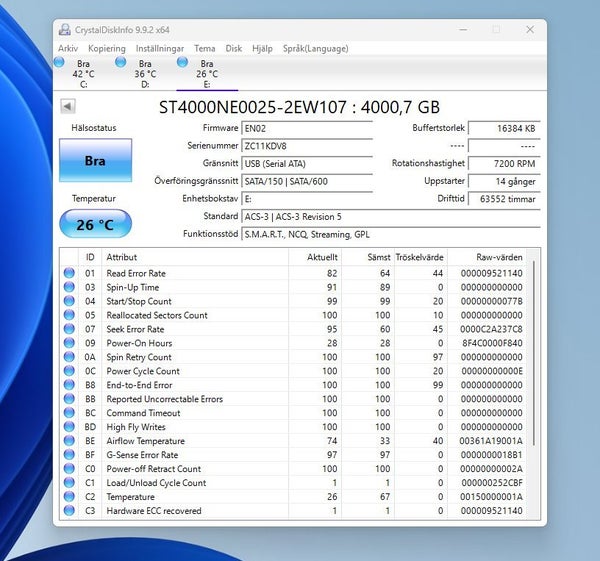Click the blue health circle of disk C:
This screenshot has width=600, height=561.
pos(59,62)
